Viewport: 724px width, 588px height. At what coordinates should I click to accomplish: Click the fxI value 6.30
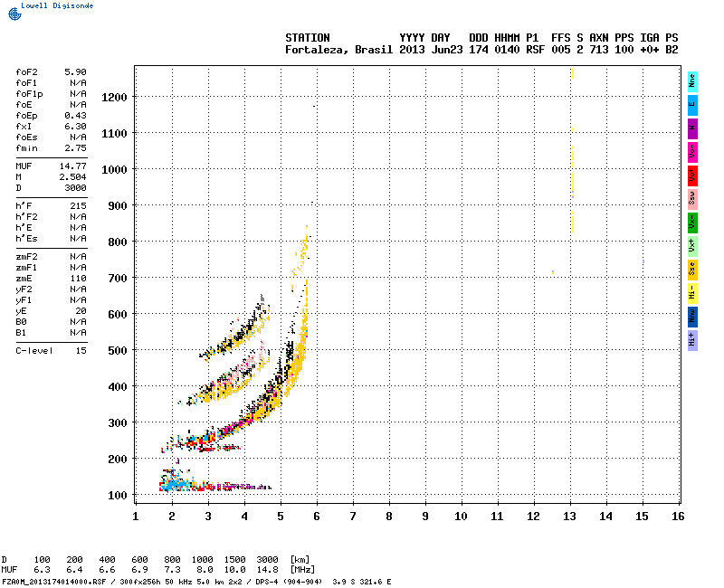[x=75, y=127]
